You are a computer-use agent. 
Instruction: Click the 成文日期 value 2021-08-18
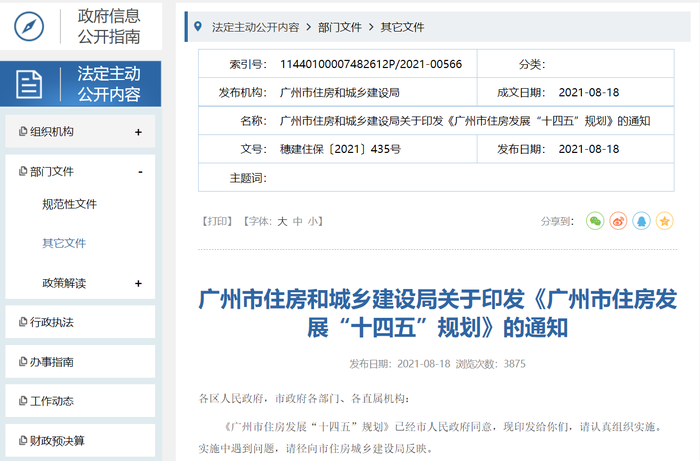589,92
